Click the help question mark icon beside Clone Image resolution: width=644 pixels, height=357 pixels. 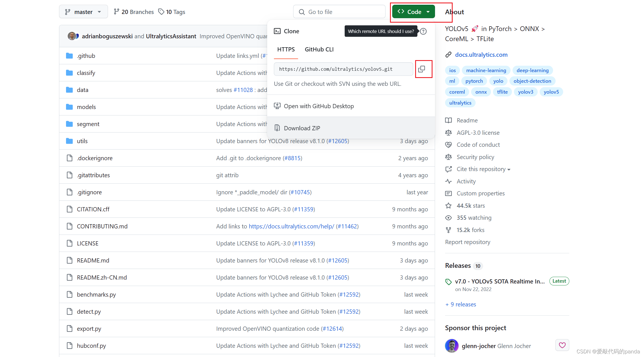tap(423, 31)
